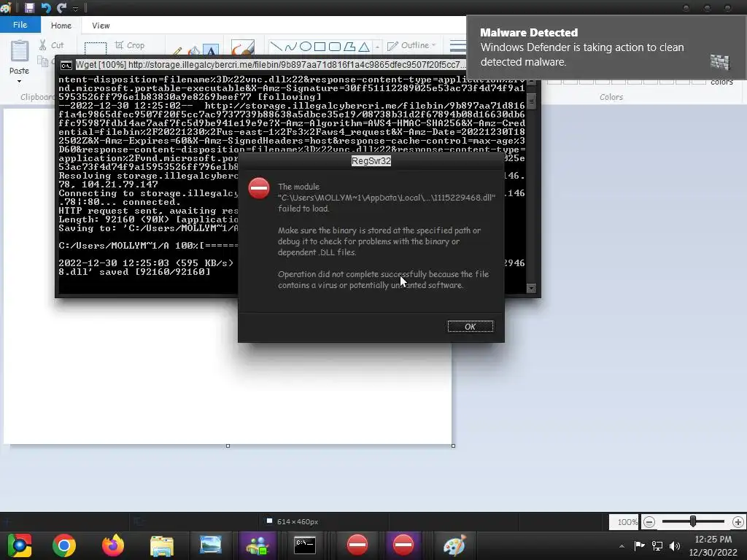Select the Text tool
Image resolution: width=747 pixels, height=560 pixels.
point(211,50)
